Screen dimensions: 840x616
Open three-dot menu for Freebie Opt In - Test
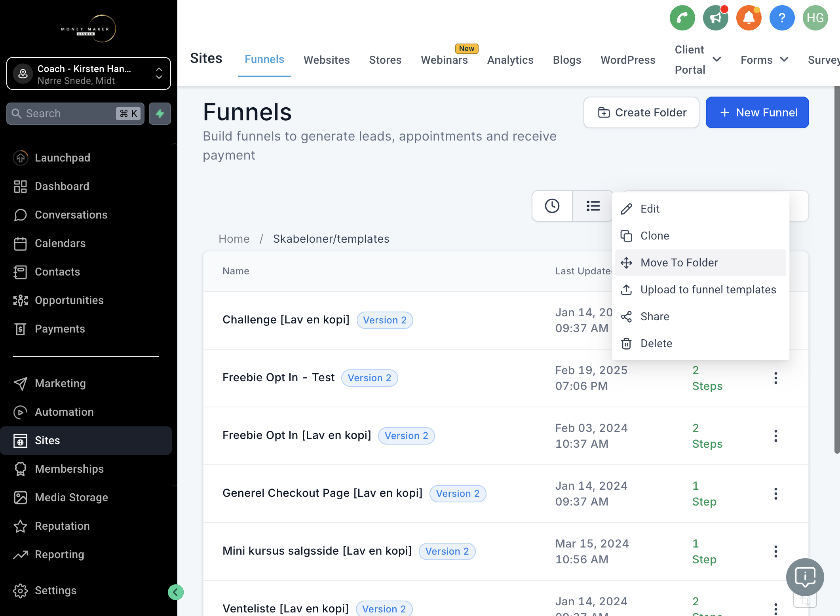(x=776, y=378)
